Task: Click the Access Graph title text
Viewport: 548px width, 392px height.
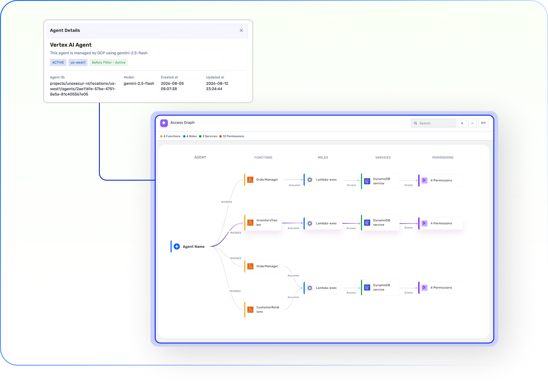Action: [x=183, y=123]
